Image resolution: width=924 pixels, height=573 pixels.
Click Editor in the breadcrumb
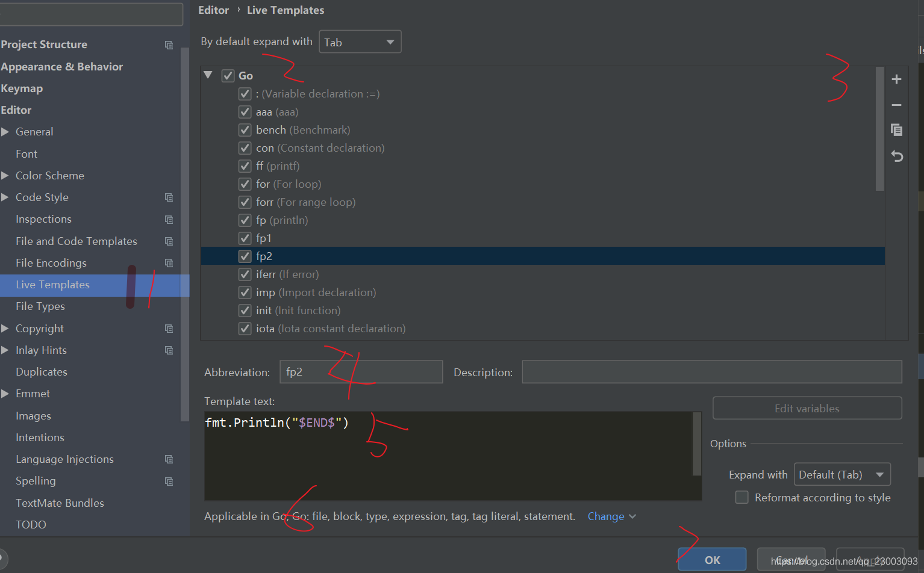(214, 10)
